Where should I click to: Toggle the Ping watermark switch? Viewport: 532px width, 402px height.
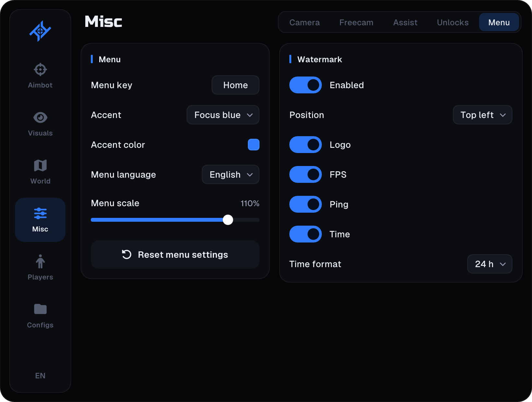pyautogui.click(x=305, y=204)
